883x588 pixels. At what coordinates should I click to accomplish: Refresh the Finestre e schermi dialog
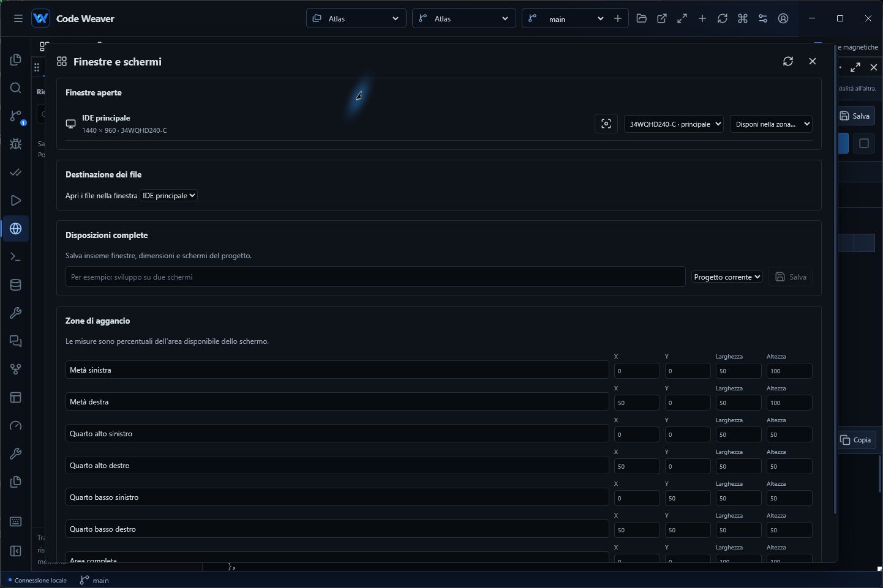point(788,61)
